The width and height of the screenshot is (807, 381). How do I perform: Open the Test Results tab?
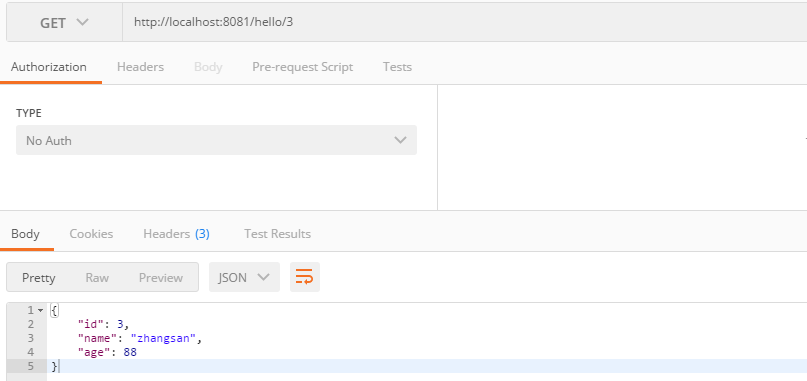[x=277, y=234]
